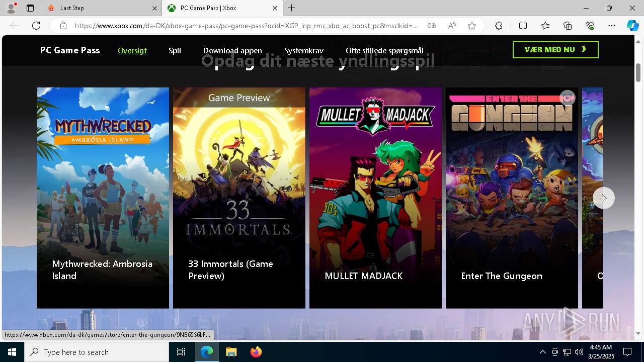The width and height of the screenshot is (644, 362).
Task: Click the MULLET MADJACK title text
Action: (x=364, y=276)
